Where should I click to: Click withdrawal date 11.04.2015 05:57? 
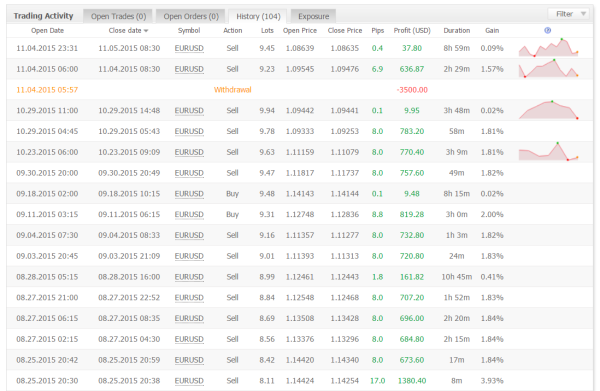[47, 90]
